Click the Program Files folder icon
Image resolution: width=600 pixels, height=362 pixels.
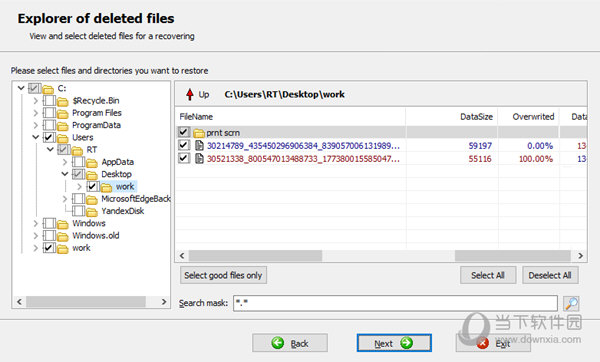(63, 113)
